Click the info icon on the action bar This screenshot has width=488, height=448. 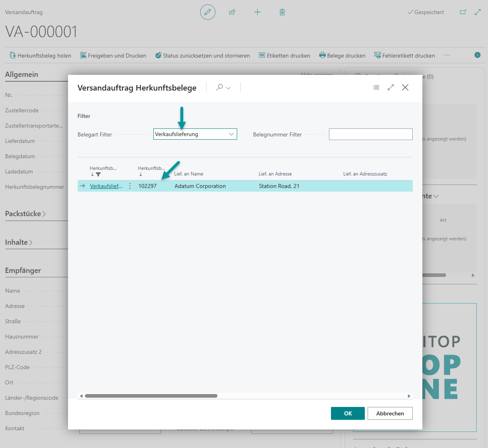coord(478,55)
